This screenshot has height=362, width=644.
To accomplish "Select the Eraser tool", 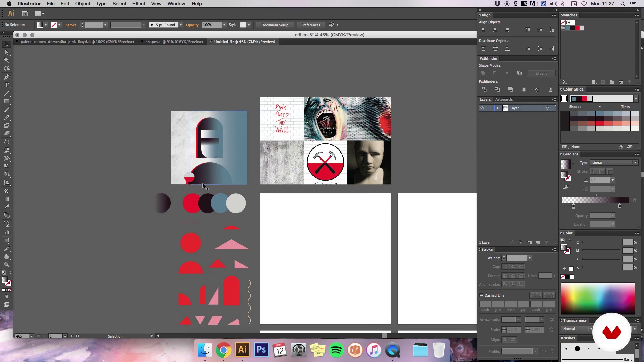I will point(6,134).
